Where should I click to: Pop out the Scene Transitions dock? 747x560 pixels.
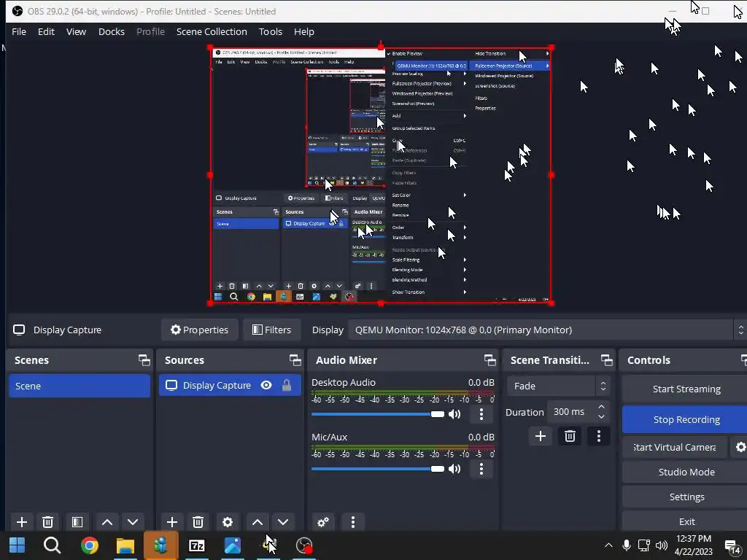(x=606, y=360)
